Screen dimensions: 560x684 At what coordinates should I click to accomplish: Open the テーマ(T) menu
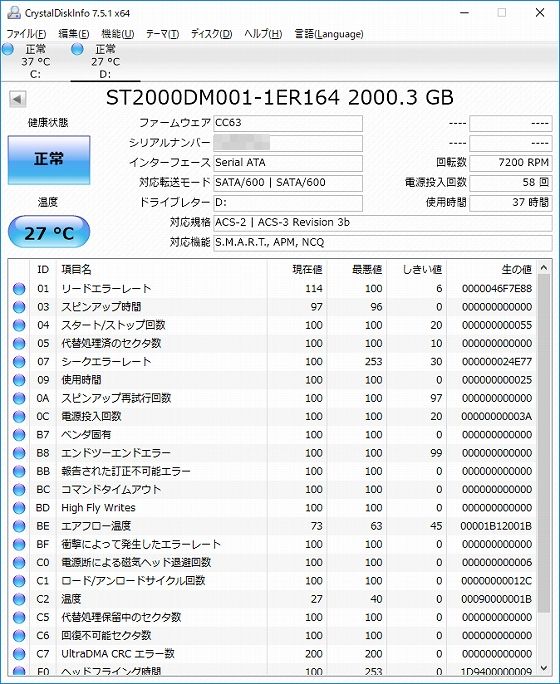[x=162, y=34]
